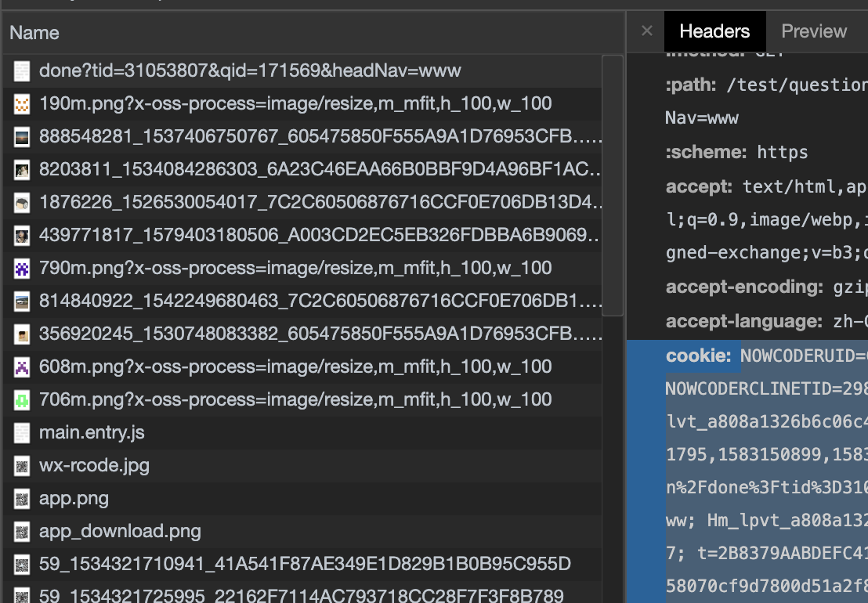The image size is (868, 603).
Task: Click the thumbnail icon of 439771817 image
Action: (x=22, y=236)
